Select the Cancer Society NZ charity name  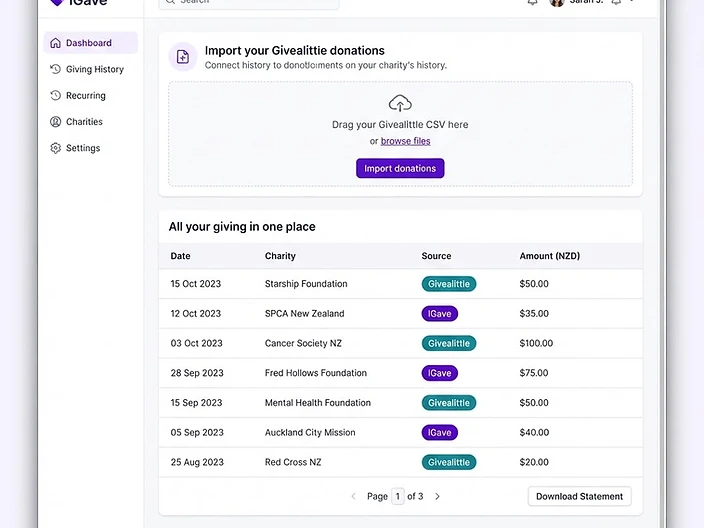(x=303, y=343)
